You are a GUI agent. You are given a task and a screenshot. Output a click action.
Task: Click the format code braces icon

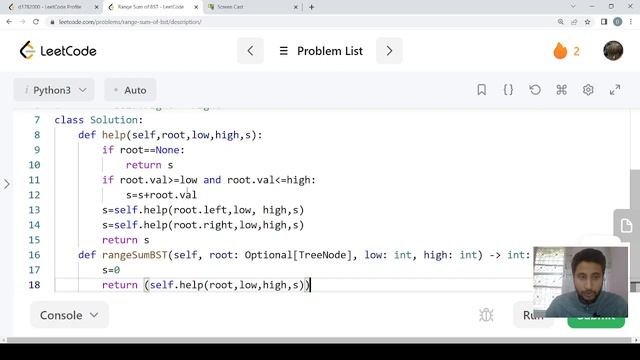coord(508,90)
